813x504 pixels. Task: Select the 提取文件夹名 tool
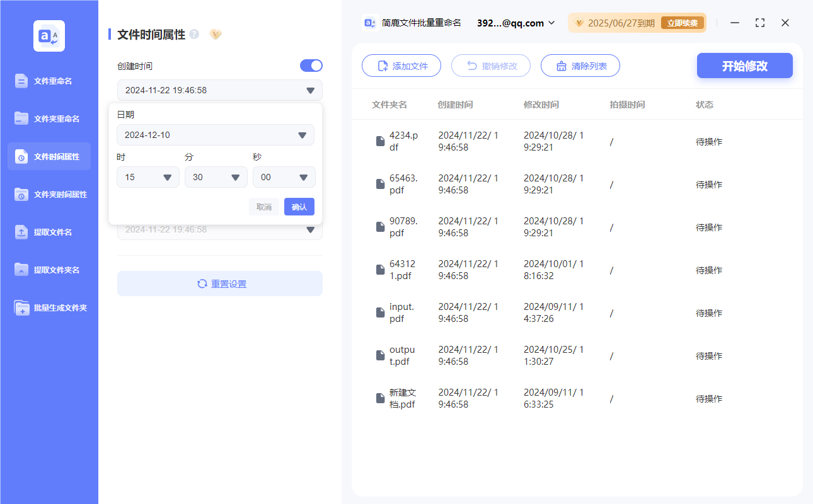coord(49,270)
